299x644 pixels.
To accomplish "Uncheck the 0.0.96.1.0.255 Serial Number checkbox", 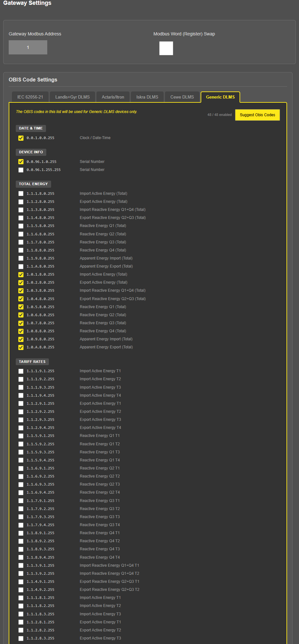I will click(x=21, y=162).
